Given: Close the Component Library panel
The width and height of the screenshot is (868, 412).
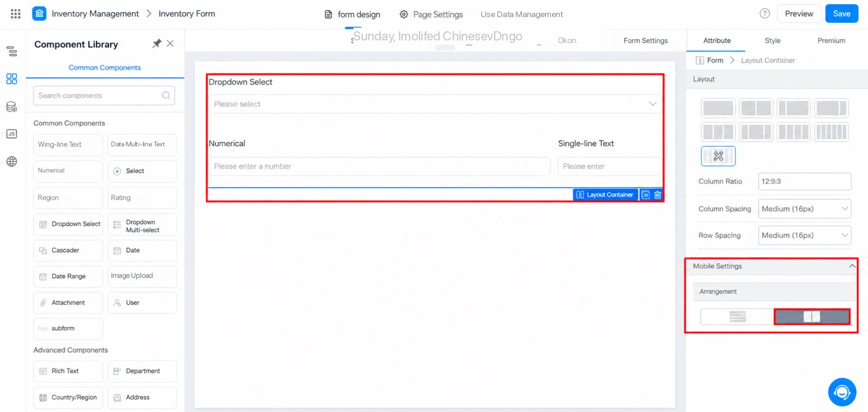Looking at the screenshot, I should click(170, 44).
